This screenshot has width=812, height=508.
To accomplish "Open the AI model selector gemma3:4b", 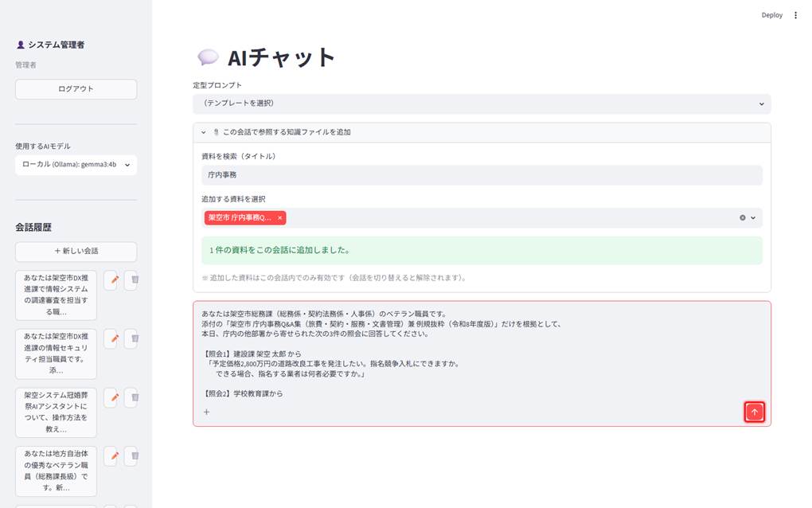I will (x=76, y=165).
